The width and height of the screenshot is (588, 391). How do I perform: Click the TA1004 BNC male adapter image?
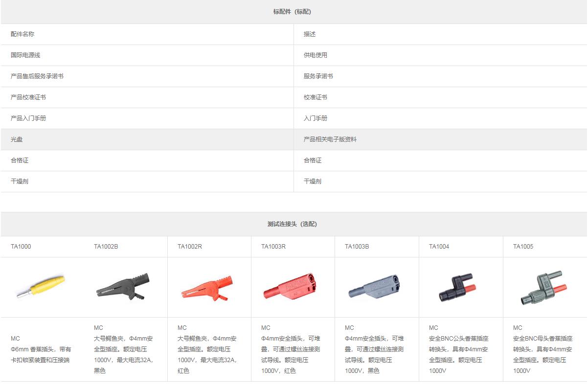pos(456,287)
